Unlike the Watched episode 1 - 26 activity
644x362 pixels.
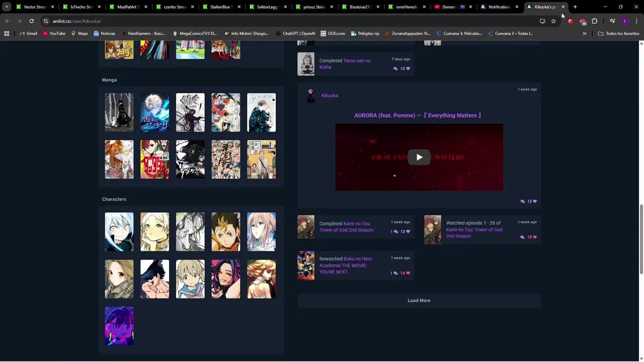click(x=532, y=237)
